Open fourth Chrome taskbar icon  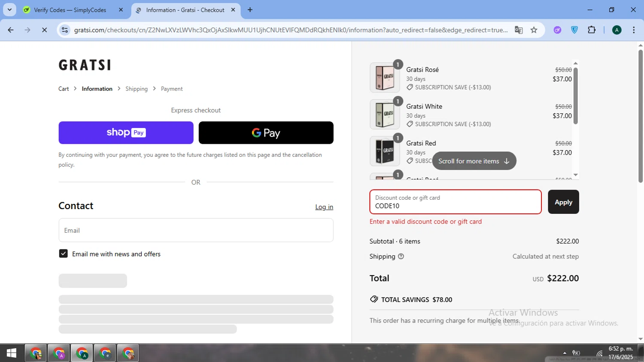[105, 353]
